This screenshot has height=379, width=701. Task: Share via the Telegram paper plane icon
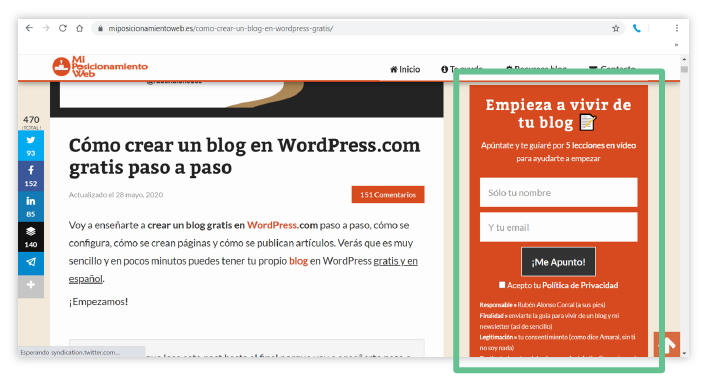click(x=31, y=263)
